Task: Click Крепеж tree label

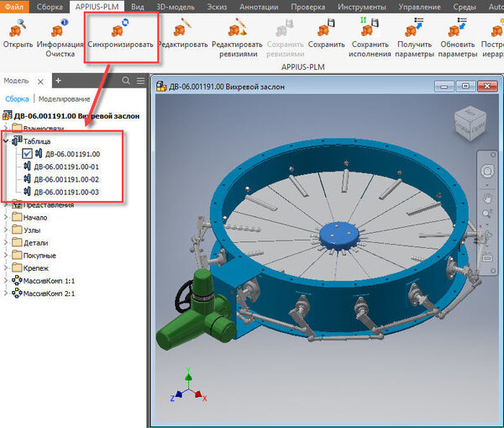Action: (36, 268)
